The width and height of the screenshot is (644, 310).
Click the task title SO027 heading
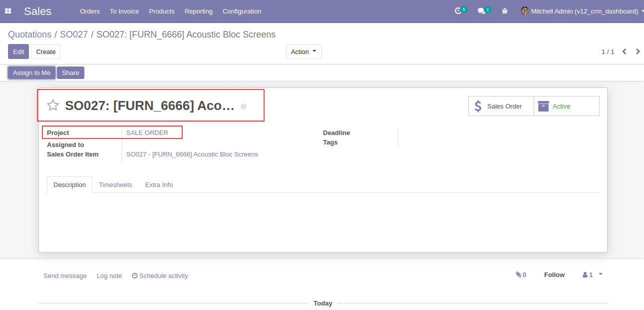[x=149, y=105]
